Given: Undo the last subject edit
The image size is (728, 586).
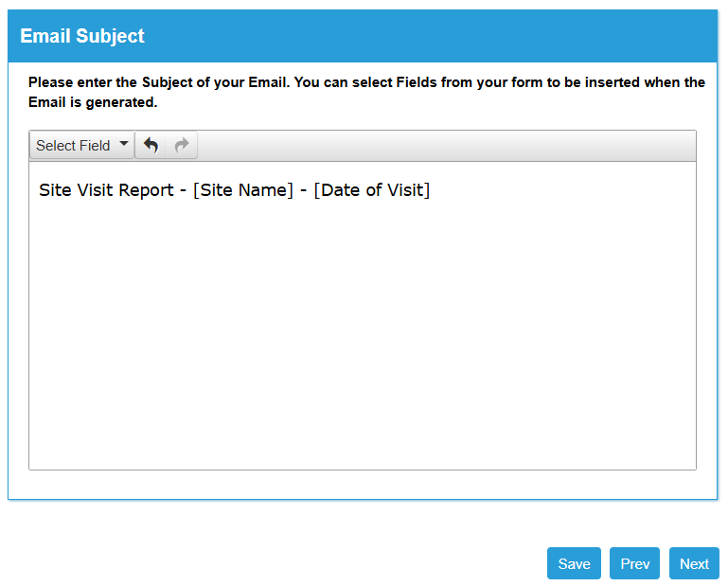Looking at the screenshot, I should (151, 146).
